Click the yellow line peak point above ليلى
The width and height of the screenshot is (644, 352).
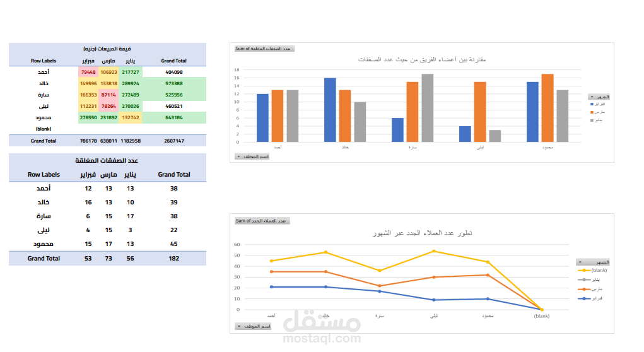coord(434,251)
